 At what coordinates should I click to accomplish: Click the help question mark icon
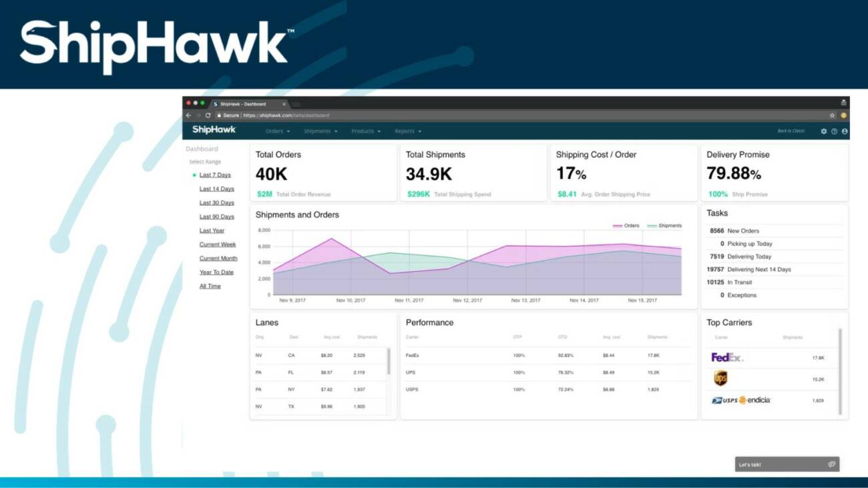pos(834,132)
